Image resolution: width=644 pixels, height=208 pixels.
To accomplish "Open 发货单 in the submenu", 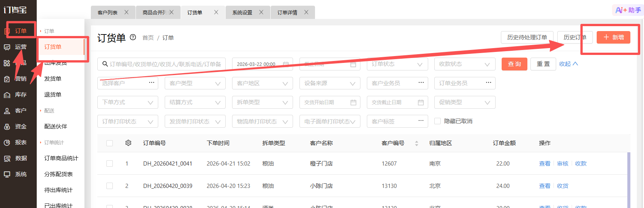I will pos(53,79).
